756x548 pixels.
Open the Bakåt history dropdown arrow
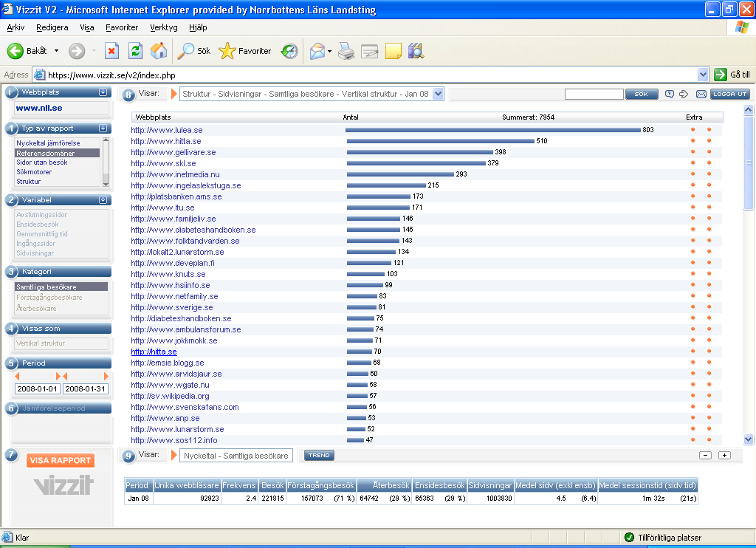click(56, 51)
